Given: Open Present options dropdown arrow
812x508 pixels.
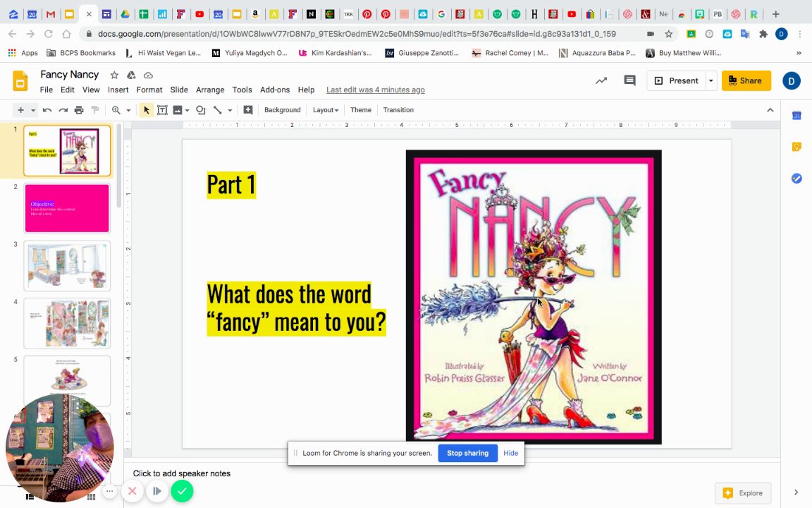Looking at the screenshot, I should tap(711, 81).
